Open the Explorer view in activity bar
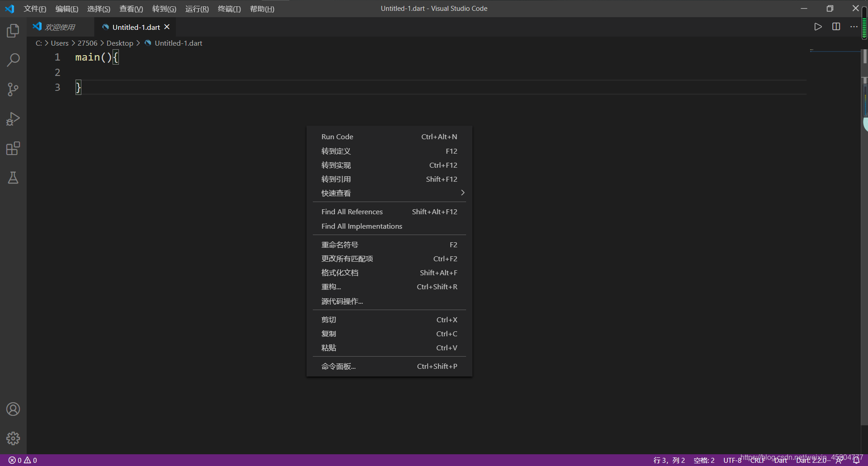This screenshot has width=868, height=466. [x=13, y=31]
